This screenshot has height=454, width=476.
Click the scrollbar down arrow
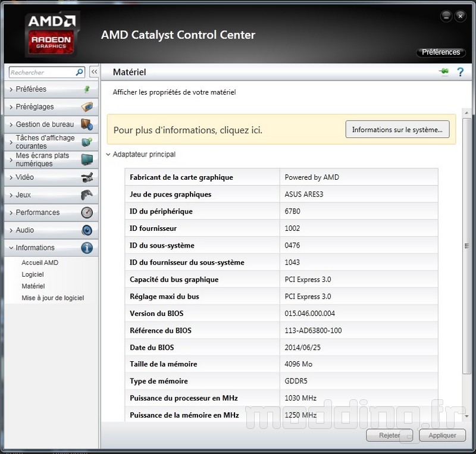click(466, 416)
